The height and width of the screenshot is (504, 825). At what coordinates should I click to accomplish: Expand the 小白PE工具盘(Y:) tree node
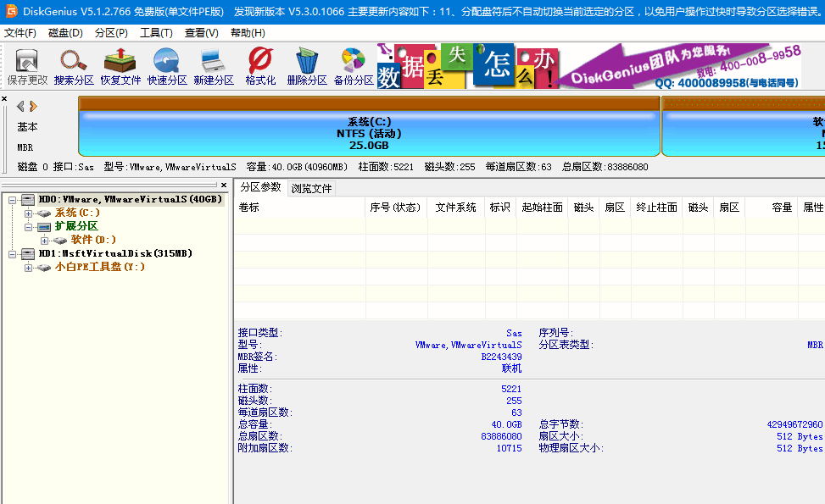[29, 267]
